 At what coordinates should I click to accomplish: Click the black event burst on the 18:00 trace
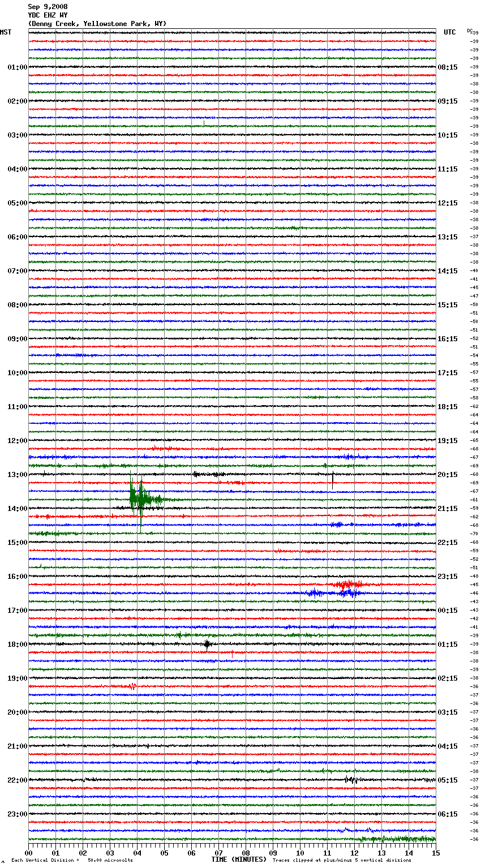pos(208,644)
